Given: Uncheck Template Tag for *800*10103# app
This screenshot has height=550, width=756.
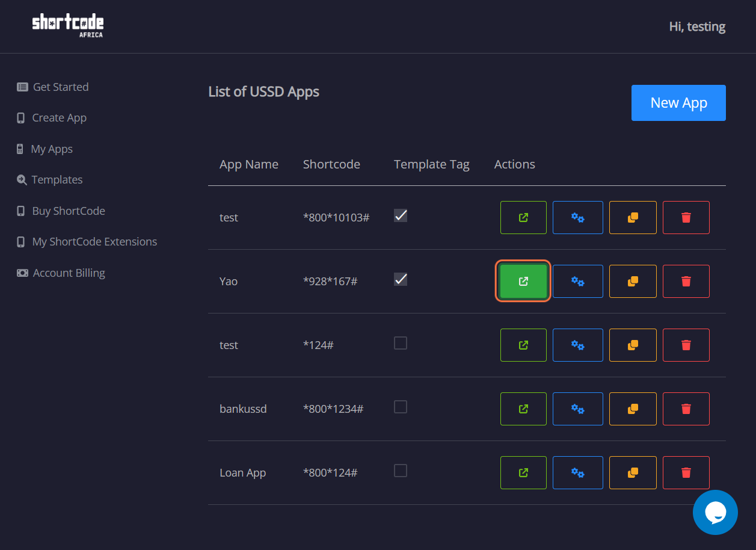Looking at the screenshot, I should point(401,215).
